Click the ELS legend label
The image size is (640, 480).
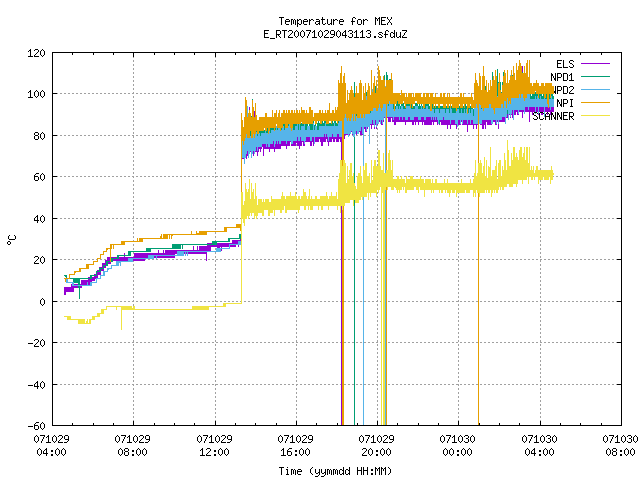(565, 64)
